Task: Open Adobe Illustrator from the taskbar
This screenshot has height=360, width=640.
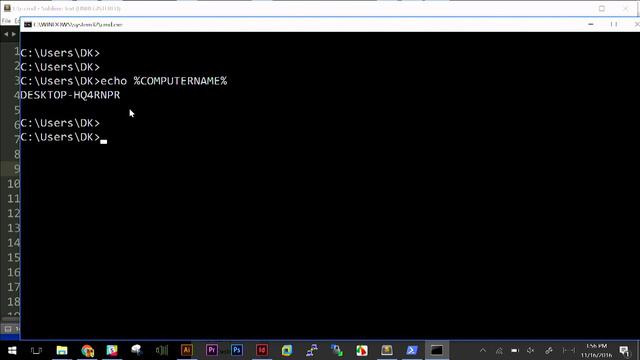Action: coord(187,350)
